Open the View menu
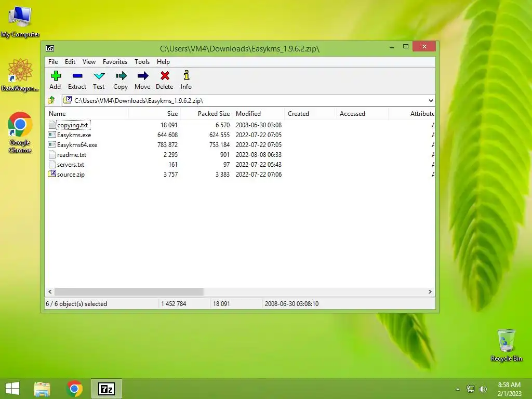Screen dimensions: 532x399 click(89, 62)
